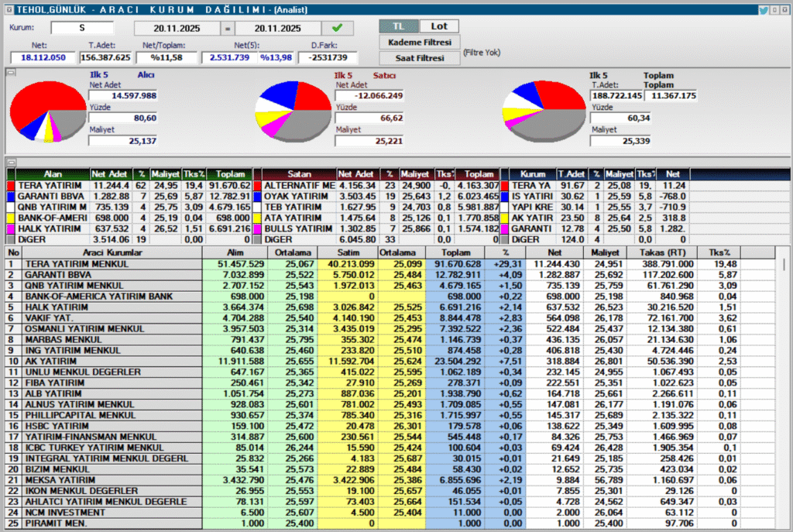This screenshot has height=532, width=793.
Task: Click red swatch beside TERA YATIRIM in Alan
Action: point(10,186)
